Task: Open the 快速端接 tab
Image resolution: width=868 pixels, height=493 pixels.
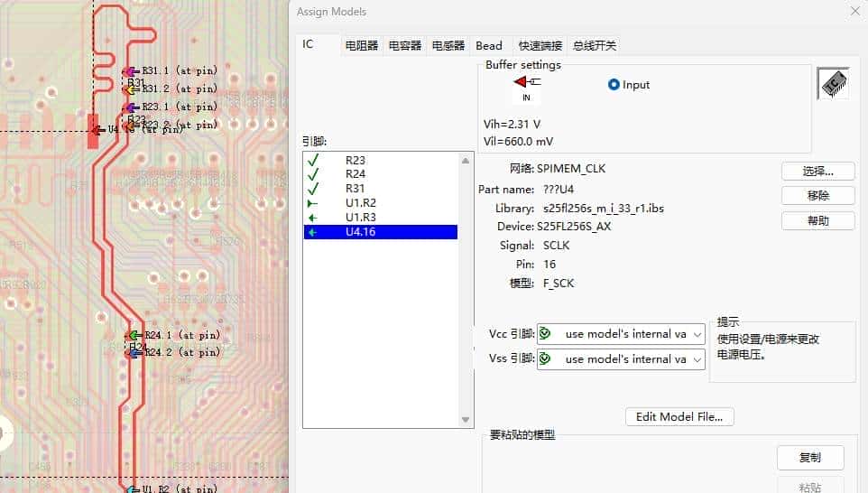Action: [x=540, y=45]
